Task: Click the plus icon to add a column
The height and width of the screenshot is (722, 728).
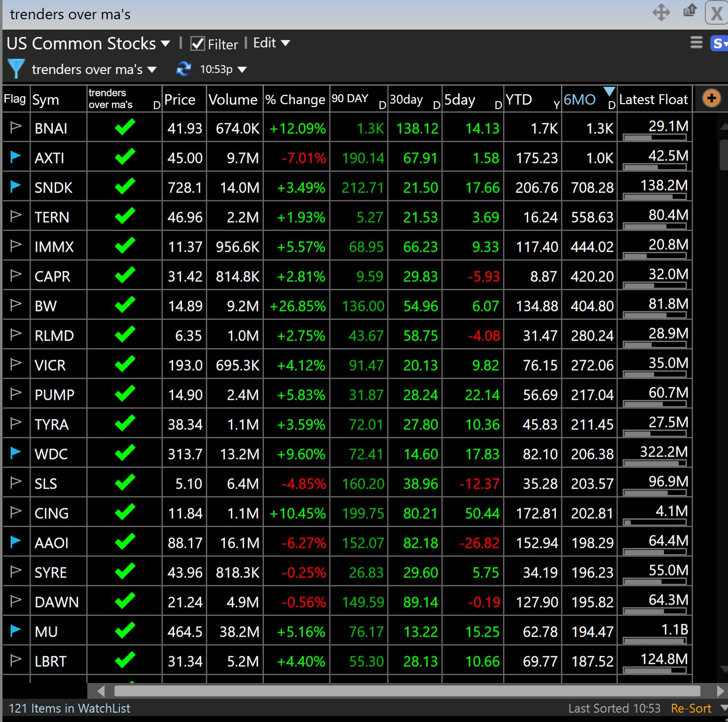Action: [711, 98]
